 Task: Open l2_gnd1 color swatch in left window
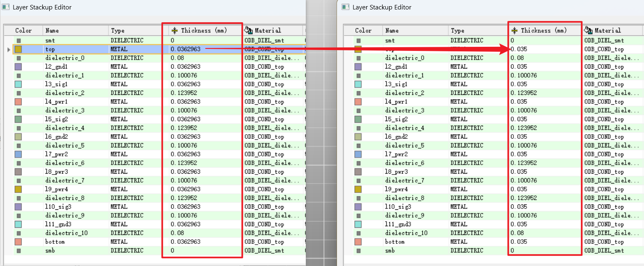[18, 66]
